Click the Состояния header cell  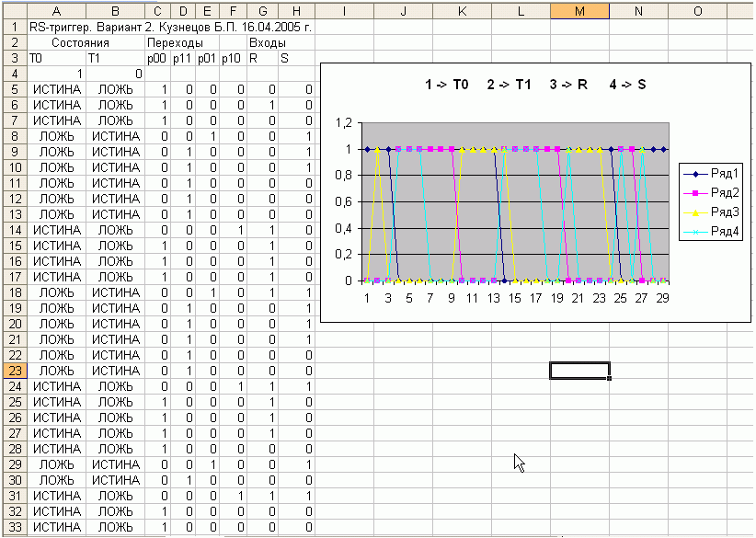[85, 42]
